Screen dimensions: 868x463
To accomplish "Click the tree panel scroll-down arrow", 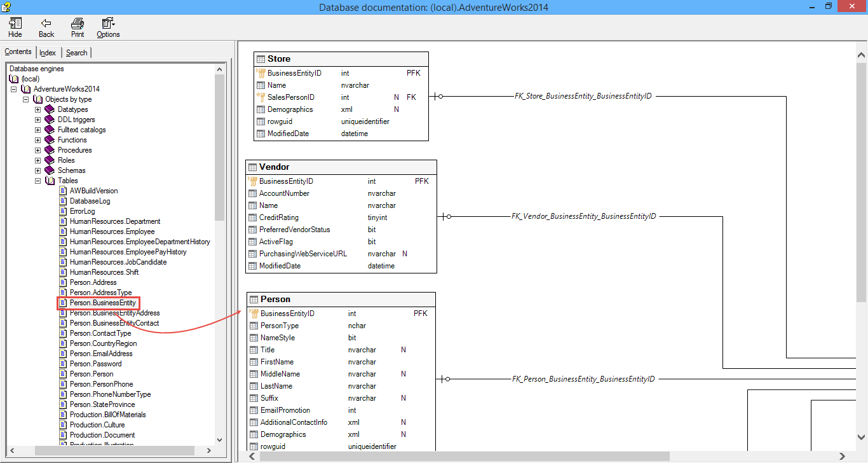I will pos(219,439).
